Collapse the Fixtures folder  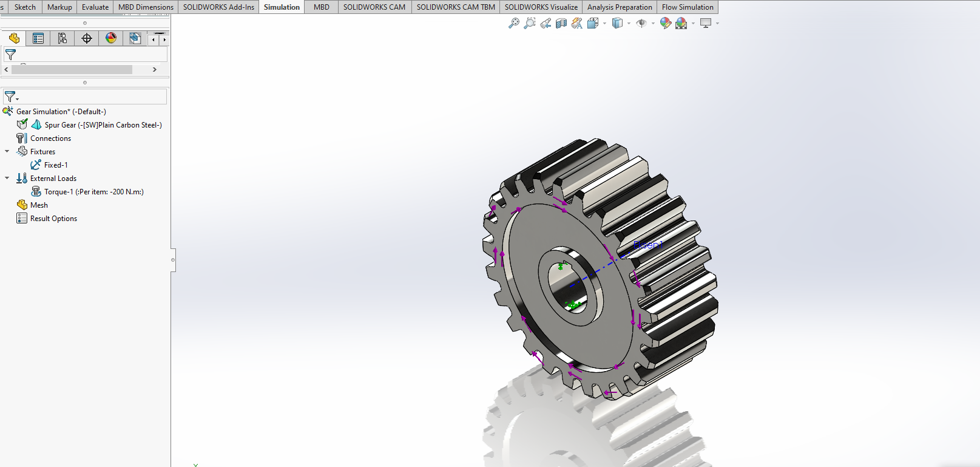[7, 151]
